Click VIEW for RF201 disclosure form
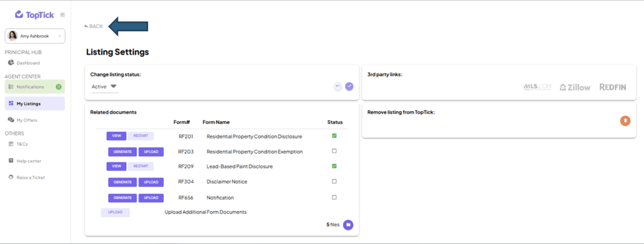The image size is (644, 244). coord(116,136)
